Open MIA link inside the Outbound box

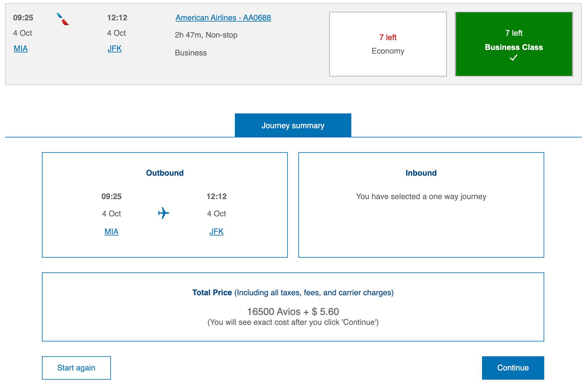(111, 231)
